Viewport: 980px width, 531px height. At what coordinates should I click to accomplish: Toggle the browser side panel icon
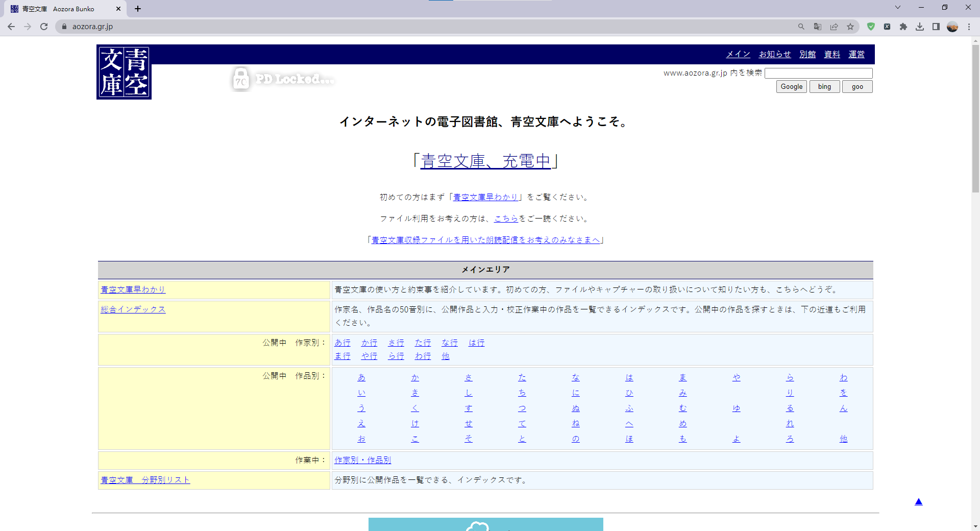pyautogui.click(x=936, y=27)
